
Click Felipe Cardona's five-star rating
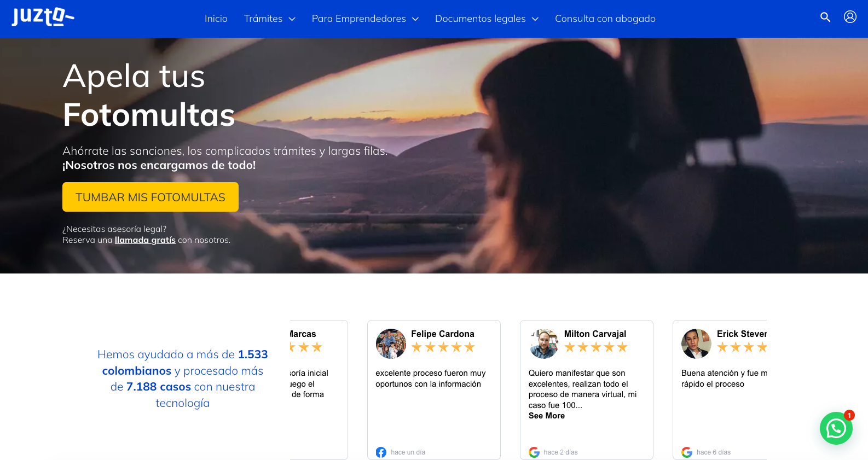pos(443,347)
